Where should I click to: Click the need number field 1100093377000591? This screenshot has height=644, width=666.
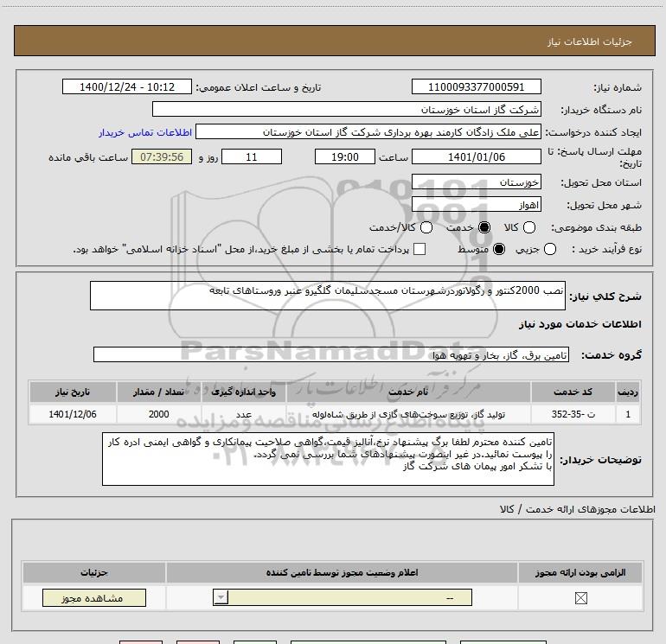pyautogui.click(x=476, y=86)
